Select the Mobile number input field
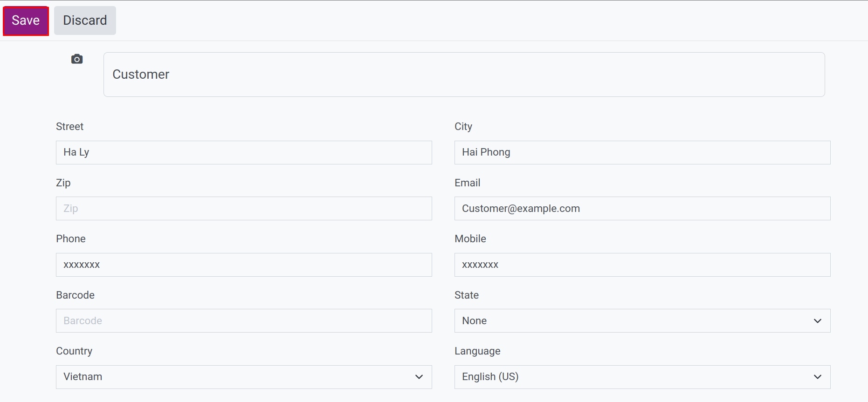Image resolution: width=868 pixels, height=402 pixels. pos(642,265)
